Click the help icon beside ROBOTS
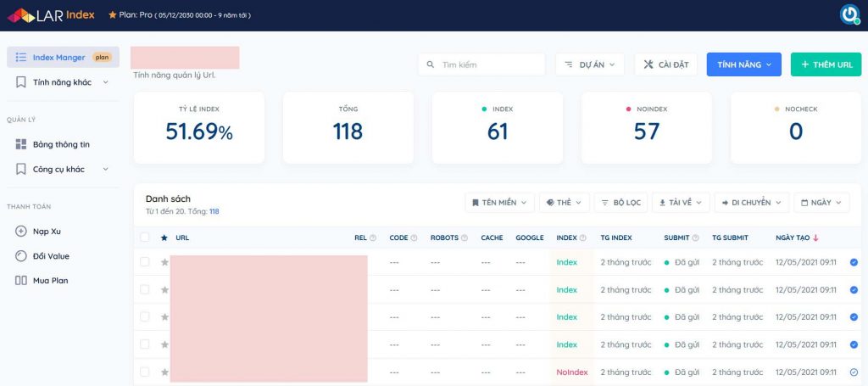Image resolution: width=868 pixels, height=386 pixels. tap(465, 238)
